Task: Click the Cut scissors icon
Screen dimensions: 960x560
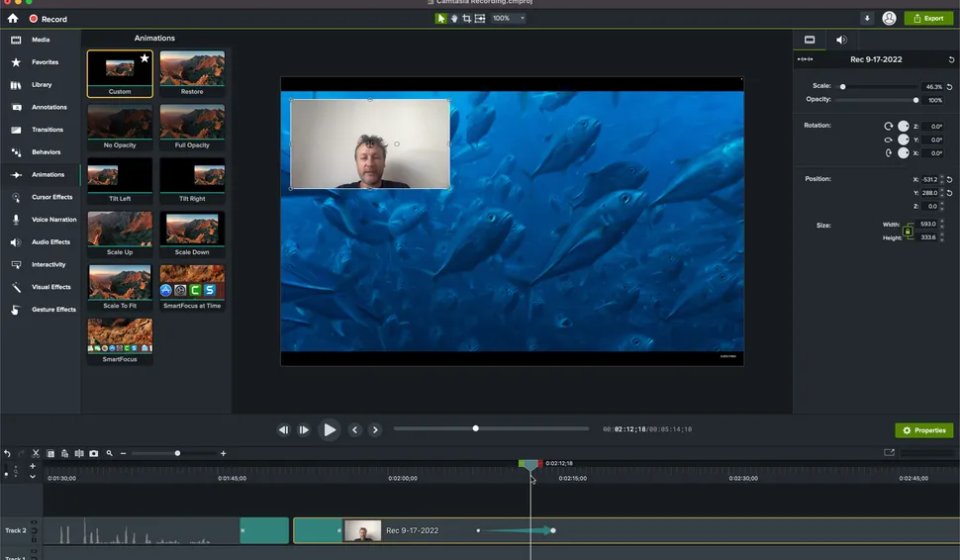Action: click(x=36, y=454)
